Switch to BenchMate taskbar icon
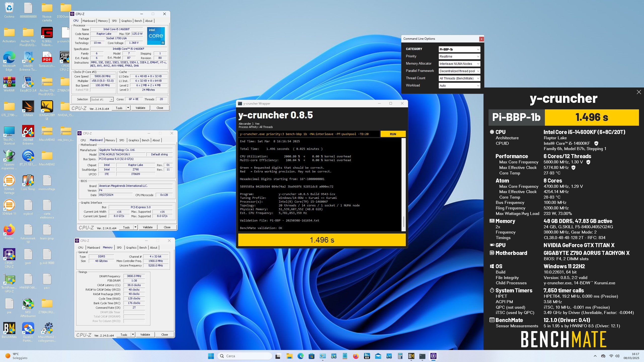 [x=411, y=356]
